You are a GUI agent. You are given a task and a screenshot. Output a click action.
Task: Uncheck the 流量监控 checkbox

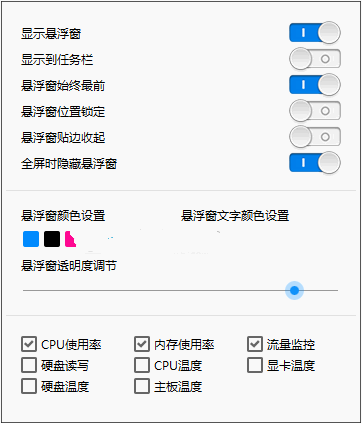[255, 344]
